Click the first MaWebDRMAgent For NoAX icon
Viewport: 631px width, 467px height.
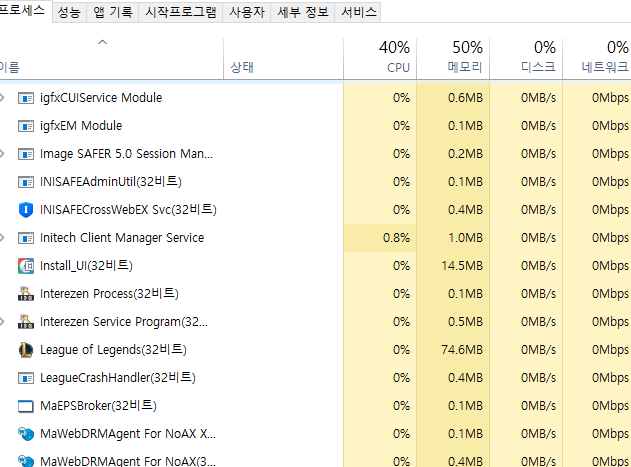coord(26,434)
